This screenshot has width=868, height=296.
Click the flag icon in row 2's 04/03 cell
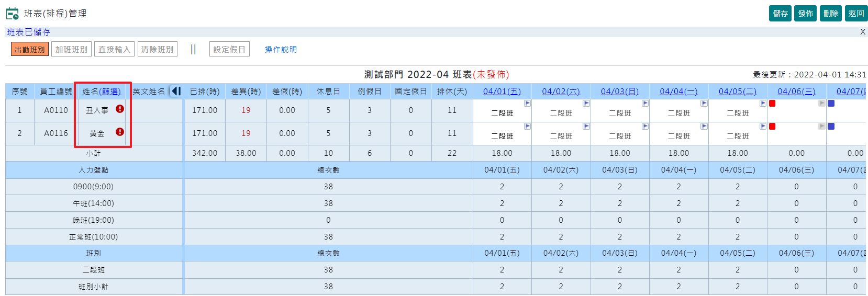pos(645,127)
